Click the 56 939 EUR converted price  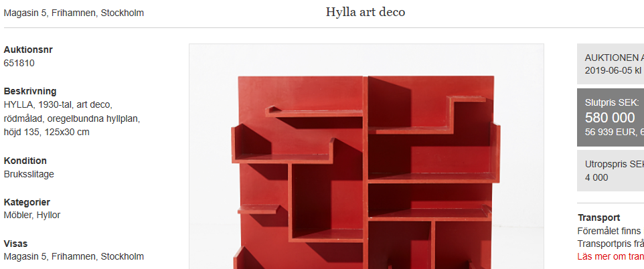click(609, 132)
